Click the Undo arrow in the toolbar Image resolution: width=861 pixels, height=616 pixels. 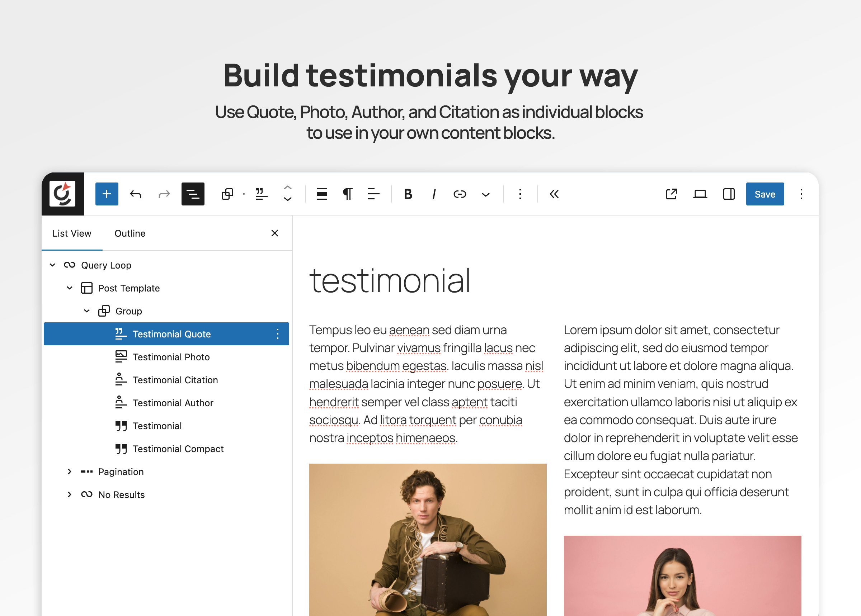[x=136, y=194]
